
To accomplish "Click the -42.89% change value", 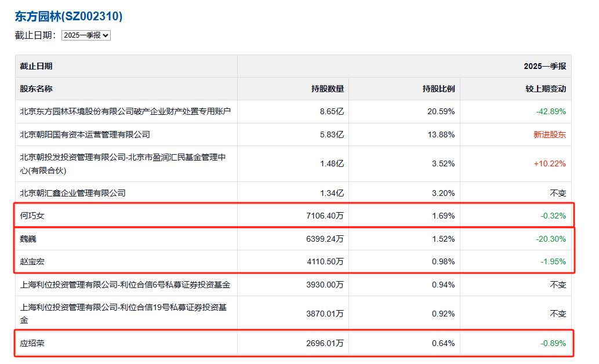I will pos(551,111).
